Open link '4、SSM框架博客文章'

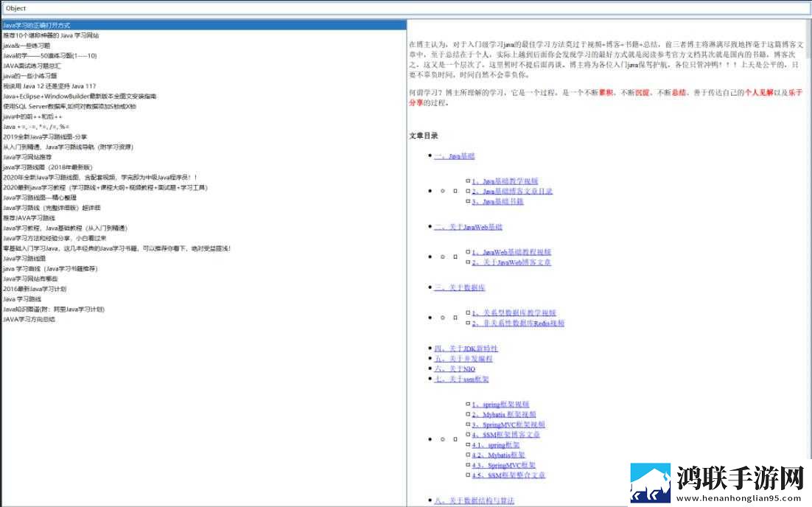point(506,435)
